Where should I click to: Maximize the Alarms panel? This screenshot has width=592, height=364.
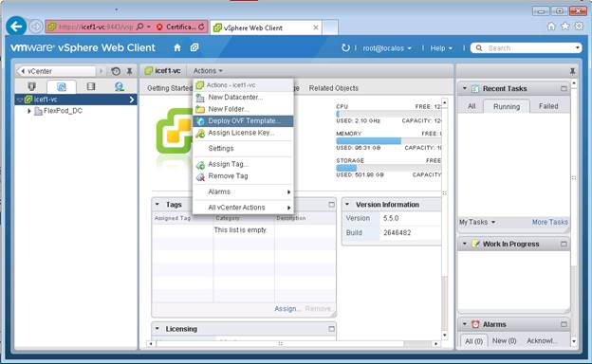pyautogui.click(x=564, y=324)
